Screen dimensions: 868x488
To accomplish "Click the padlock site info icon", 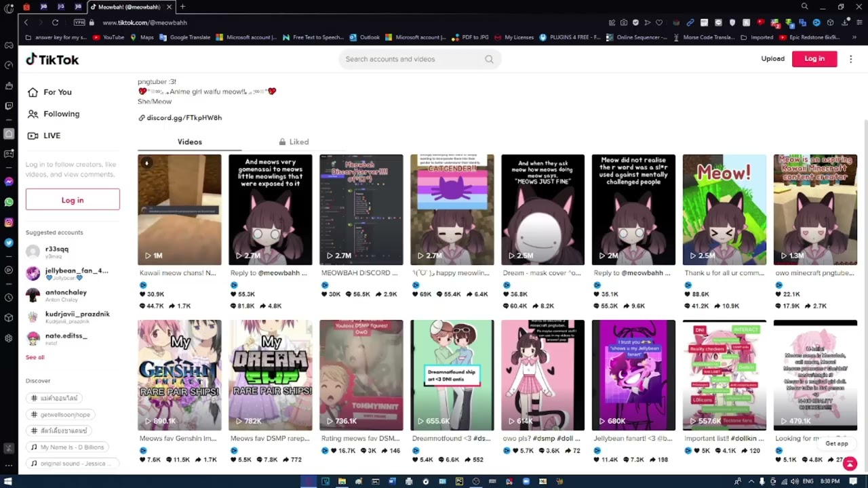I will (x=92, y=22).
